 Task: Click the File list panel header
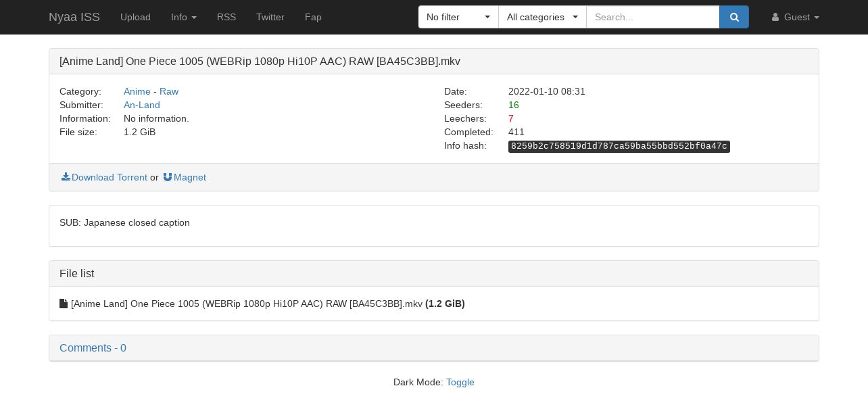434,274
